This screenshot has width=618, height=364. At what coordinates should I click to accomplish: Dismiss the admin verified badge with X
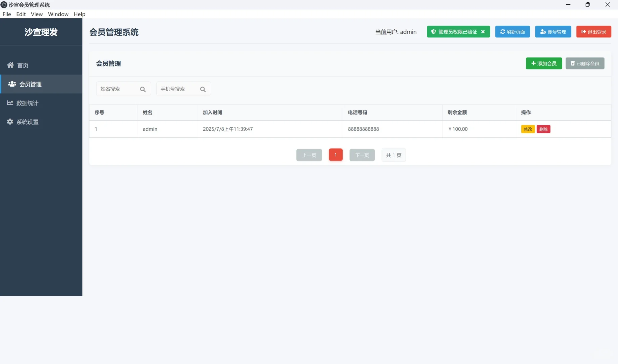point(483,32)
